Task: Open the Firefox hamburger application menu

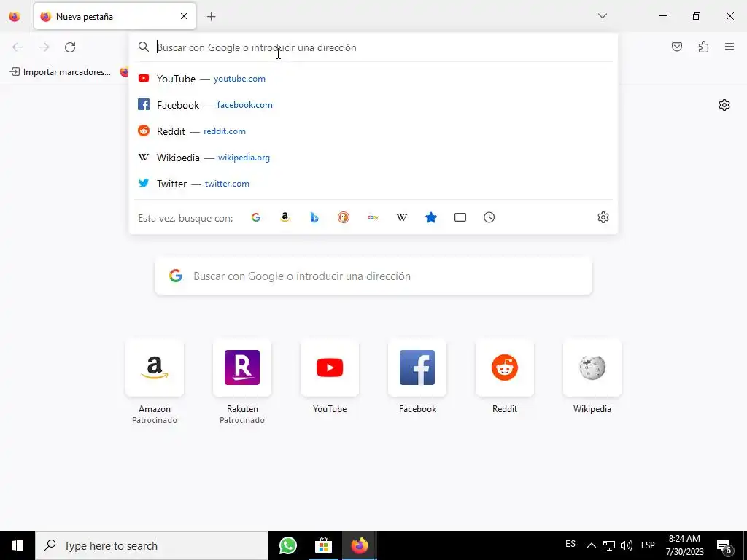Action: [729, 47]
